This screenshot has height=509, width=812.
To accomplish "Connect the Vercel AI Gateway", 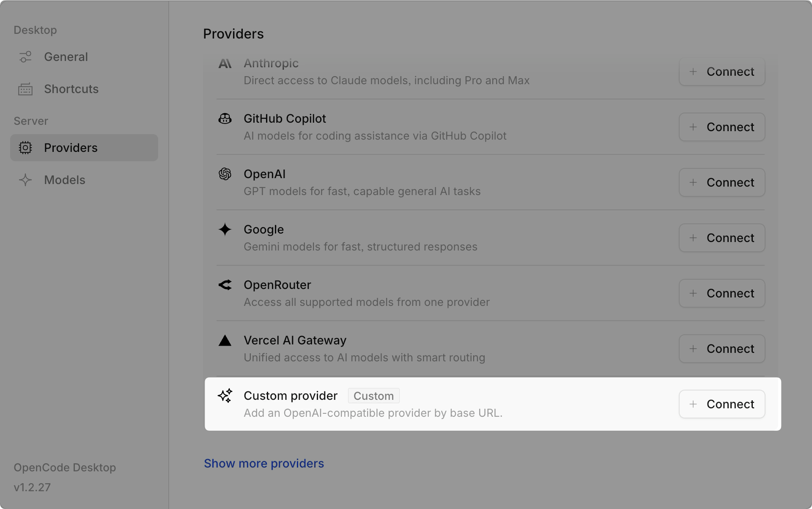I will pyautogui.click(x=721, y=349).
